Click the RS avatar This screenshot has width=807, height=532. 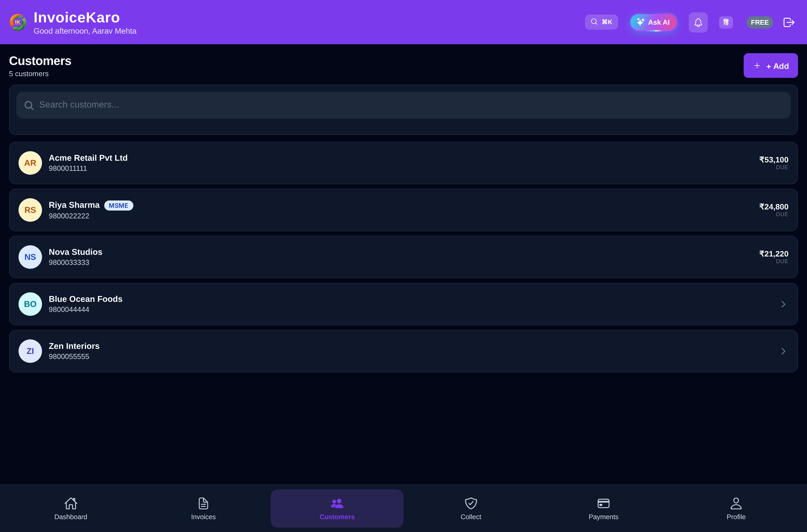point(30,210)
